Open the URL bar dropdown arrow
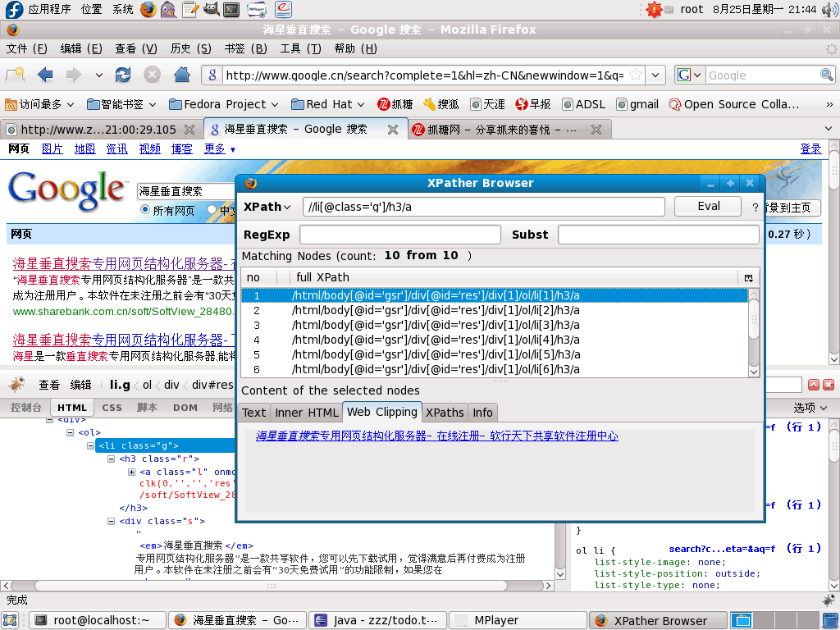The width and height of the screenshot is (840, 630). (655, 75)
